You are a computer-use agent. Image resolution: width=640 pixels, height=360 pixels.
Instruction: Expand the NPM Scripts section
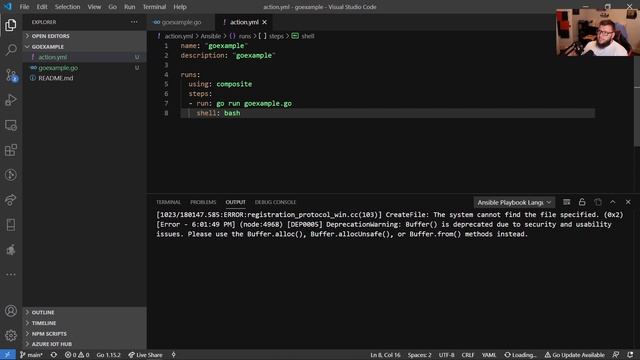coord(84,333)
